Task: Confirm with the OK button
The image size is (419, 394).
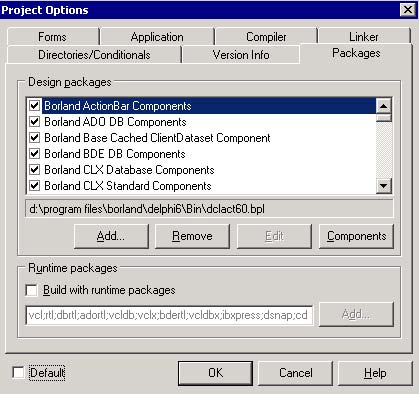Action: click(x=215, y=373)
